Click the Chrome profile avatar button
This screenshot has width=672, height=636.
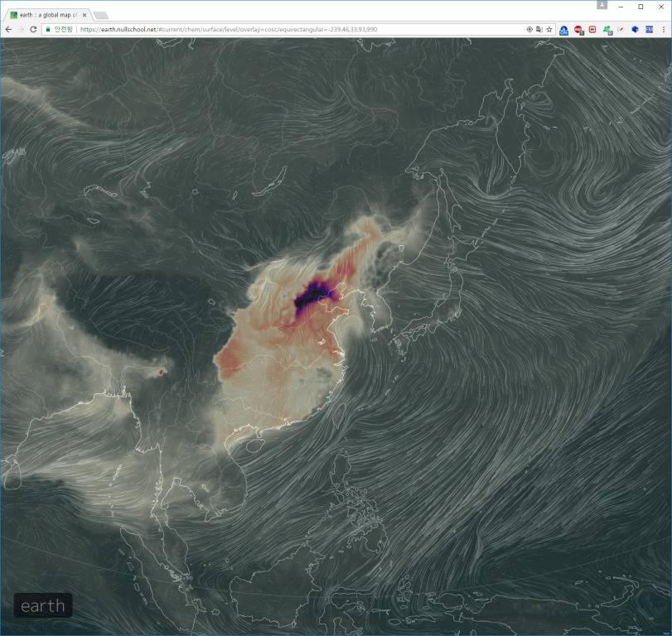[602, 5]
